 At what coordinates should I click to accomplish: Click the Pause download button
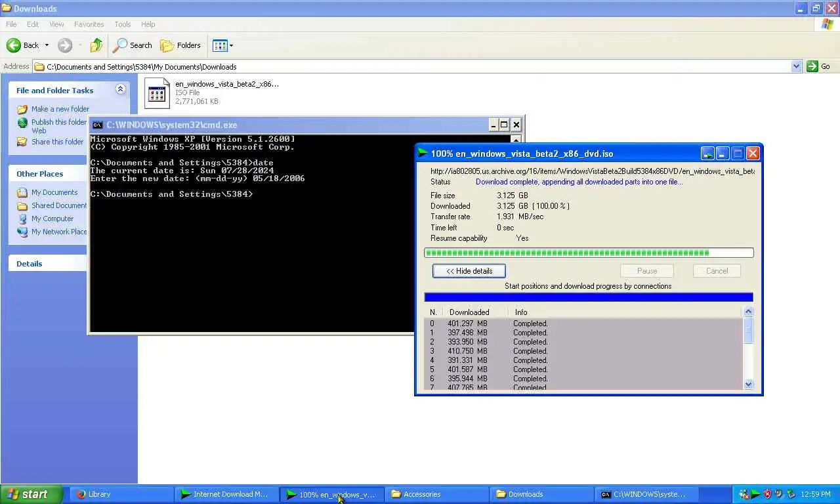(x=646, y=271)
